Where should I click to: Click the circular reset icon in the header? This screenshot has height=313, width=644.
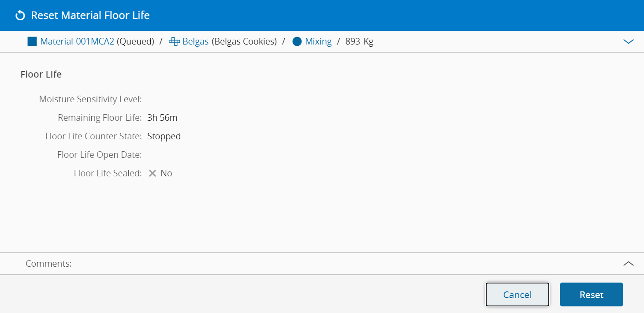pyautogui.click(x=20, y=16)
